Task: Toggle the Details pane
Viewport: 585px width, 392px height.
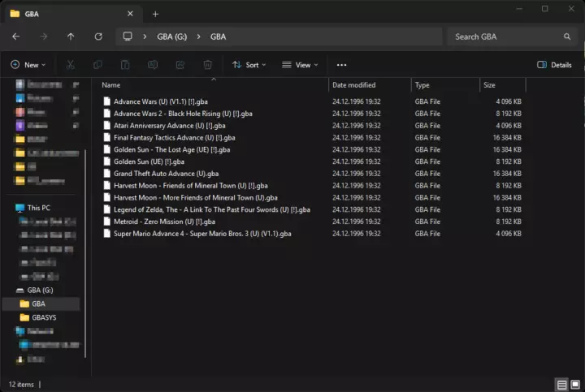Action: [x=554, y=65]
